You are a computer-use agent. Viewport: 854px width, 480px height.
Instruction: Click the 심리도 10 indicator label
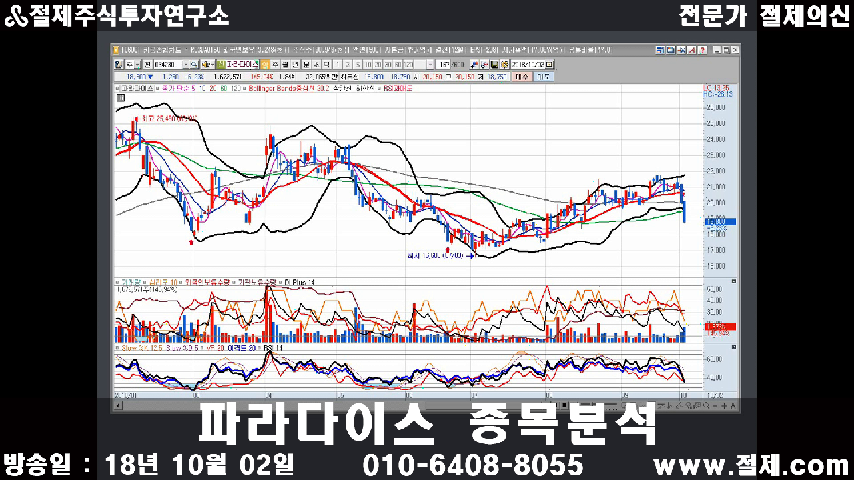point(163,282)
